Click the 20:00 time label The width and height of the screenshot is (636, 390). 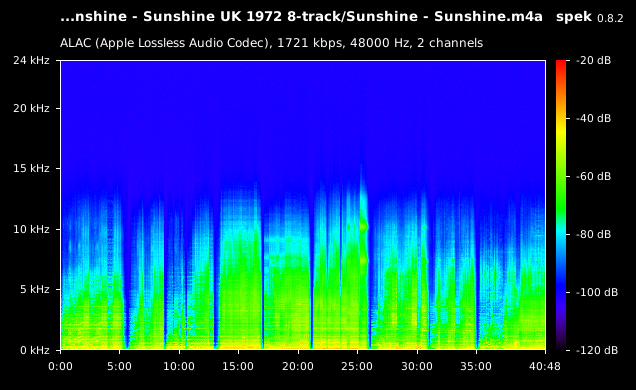[298, 366]
